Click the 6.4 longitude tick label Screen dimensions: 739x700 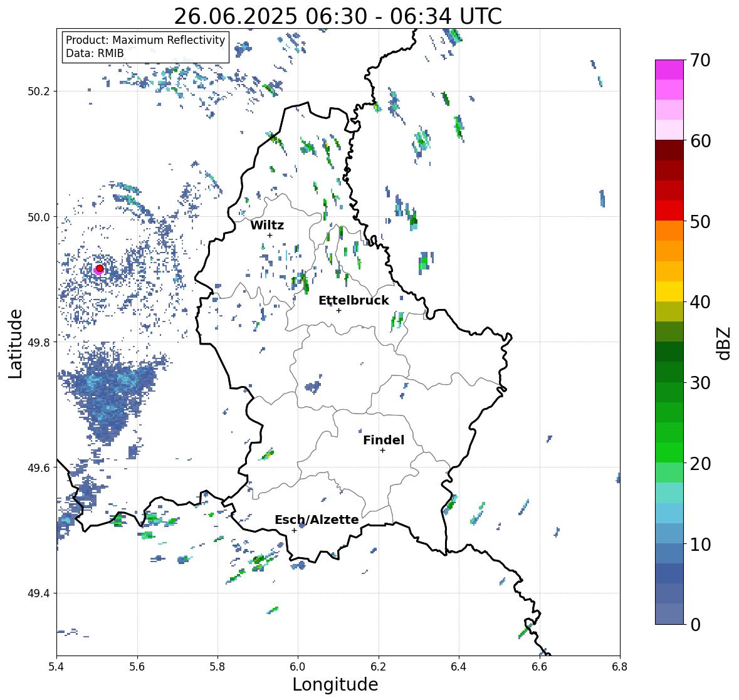pyautogui.click(x=459, y=667)
